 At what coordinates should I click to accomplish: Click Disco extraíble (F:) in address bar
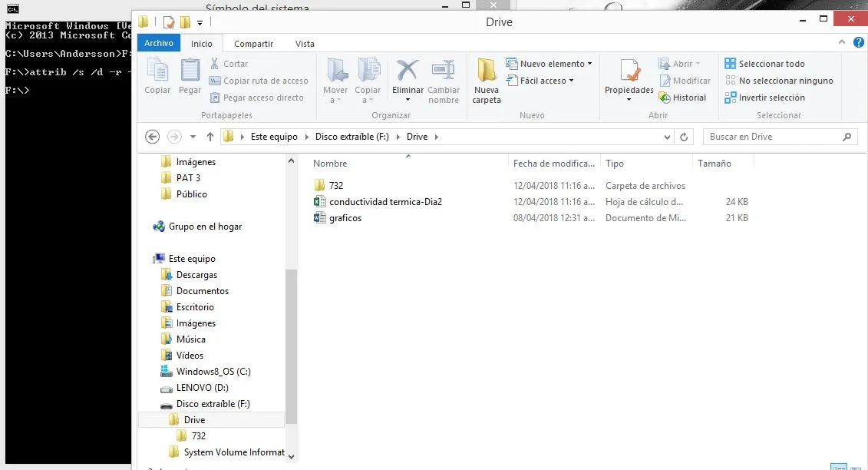coord(352,137)
